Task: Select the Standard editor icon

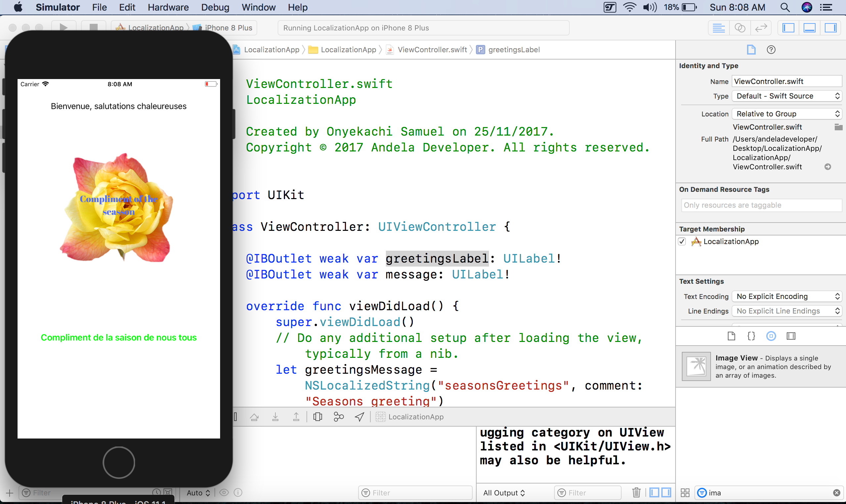Action: pos(719,28)
